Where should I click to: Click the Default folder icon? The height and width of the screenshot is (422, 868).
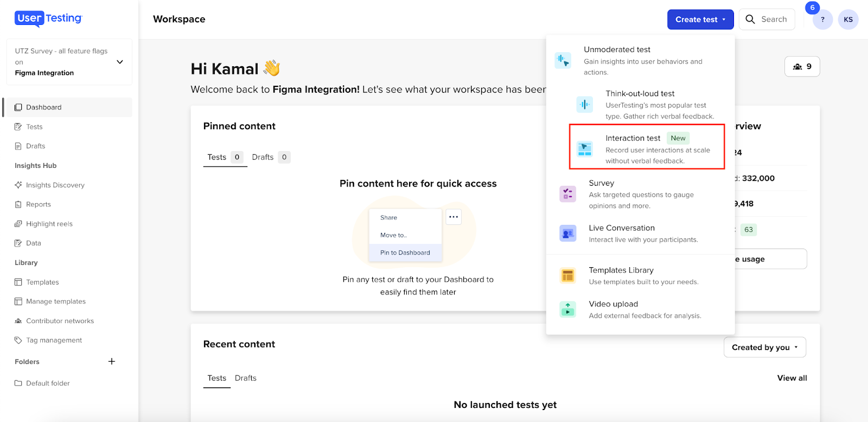click(x=18, y=383)
